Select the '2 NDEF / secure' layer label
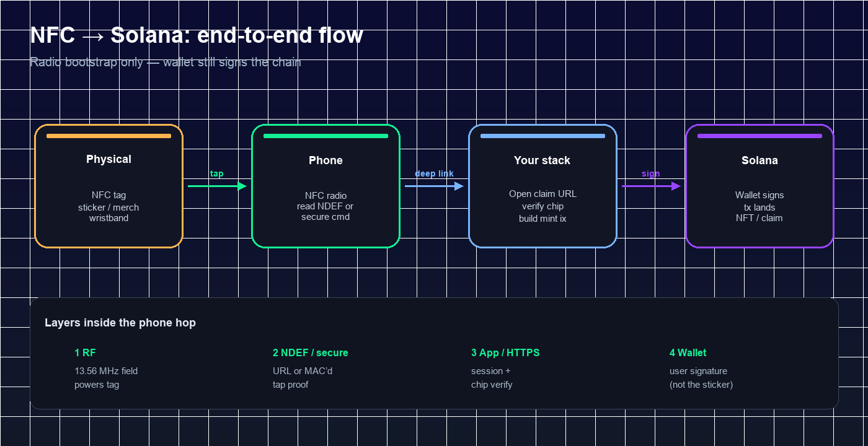The height and width of the screenshot is (446, 868). (x=311, y=352)
